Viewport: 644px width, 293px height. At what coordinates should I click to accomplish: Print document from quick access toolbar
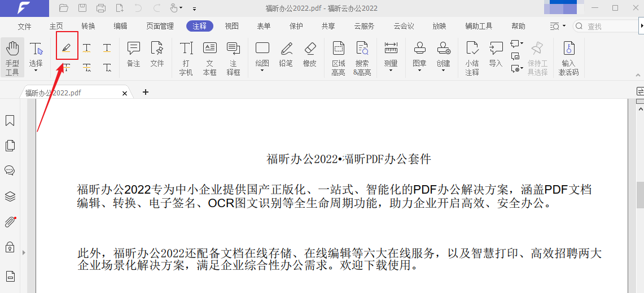tap(101, 7)
